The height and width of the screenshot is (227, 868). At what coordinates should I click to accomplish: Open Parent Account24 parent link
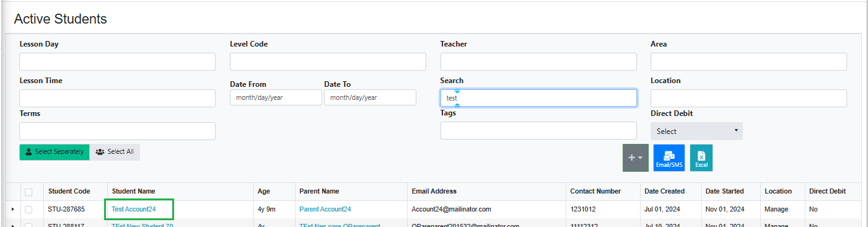(x=325, y=210)
